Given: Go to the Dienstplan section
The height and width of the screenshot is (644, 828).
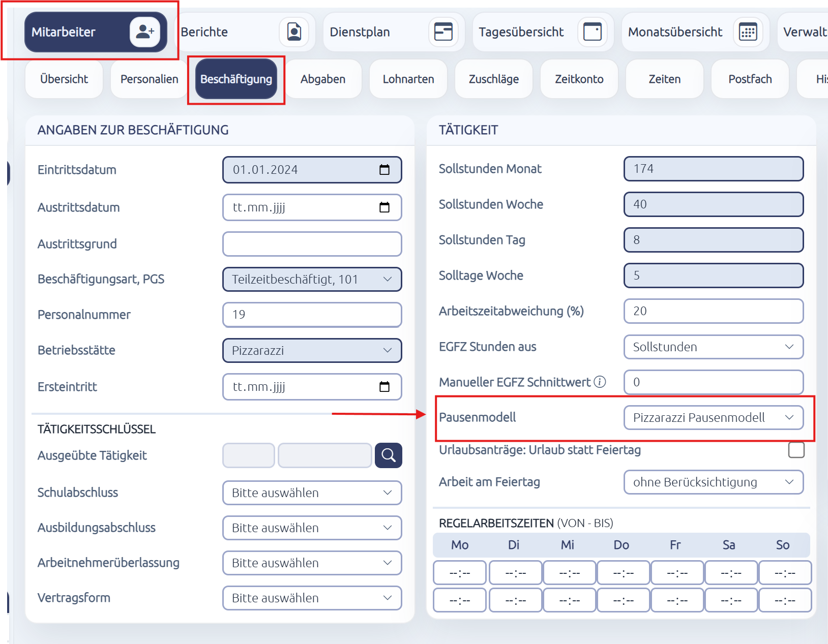Looking at the screenshot, I should pyautogui.click(x=394, y=32).
